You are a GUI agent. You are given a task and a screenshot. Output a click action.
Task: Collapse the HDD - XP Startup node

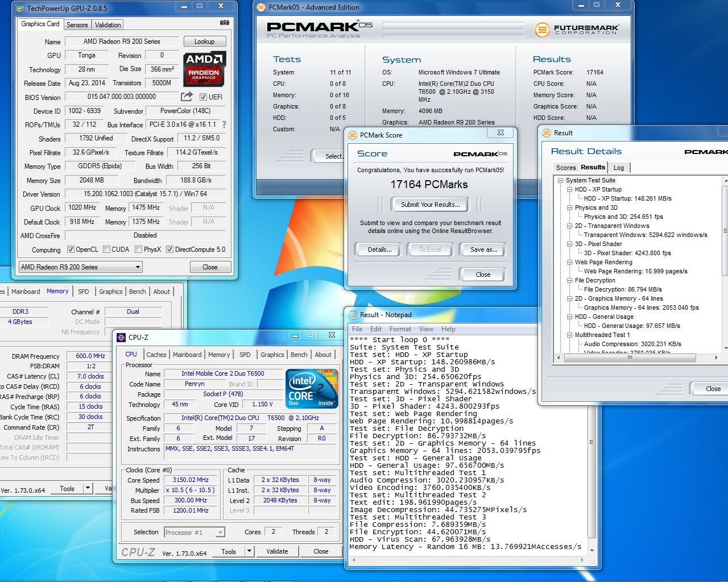[569, 189]
